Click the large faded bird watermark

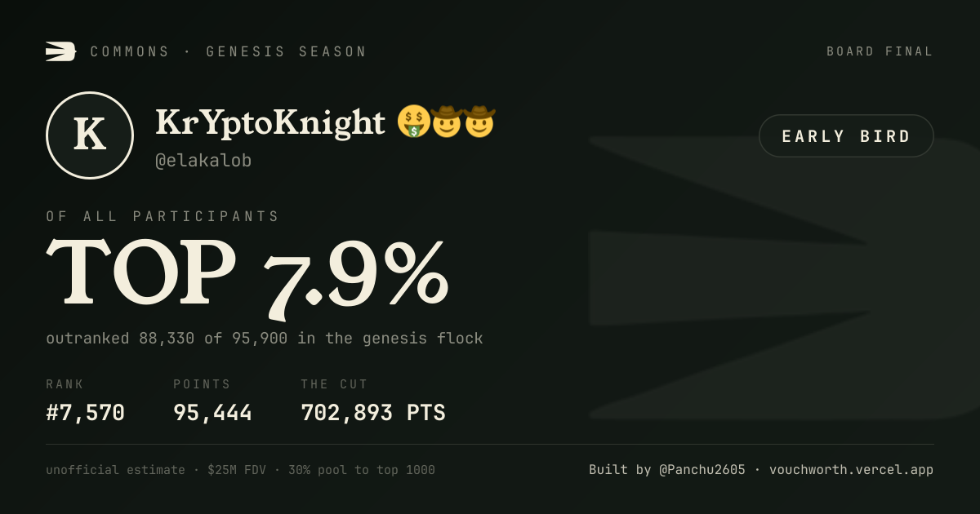click(784, 277)
